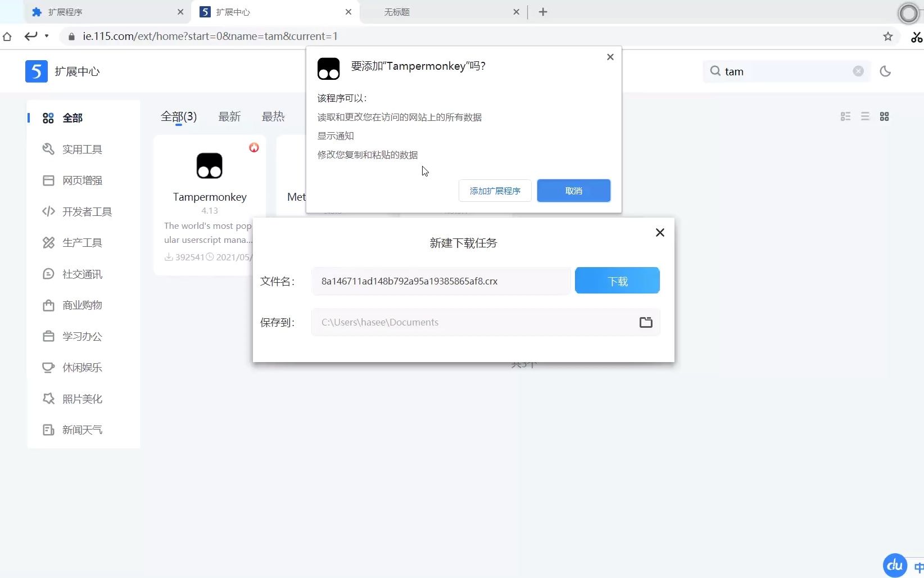Click the scissors screenshot icon
This screenshot has height=578, width=924.
pos(917,37)
